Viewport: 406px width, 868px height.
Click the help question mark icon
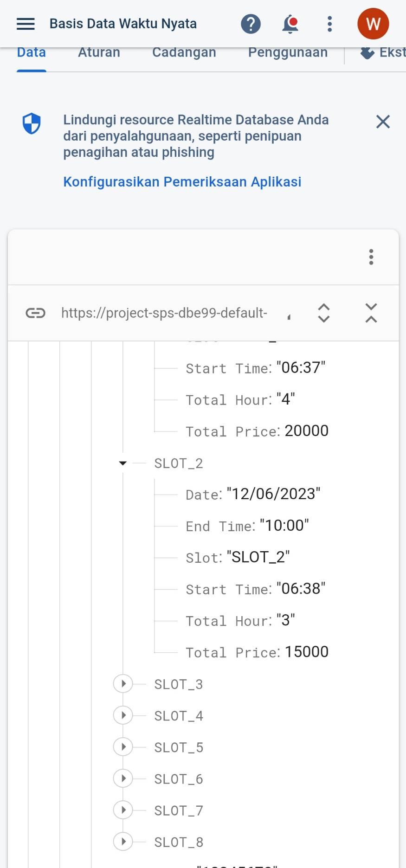point(251,24)
